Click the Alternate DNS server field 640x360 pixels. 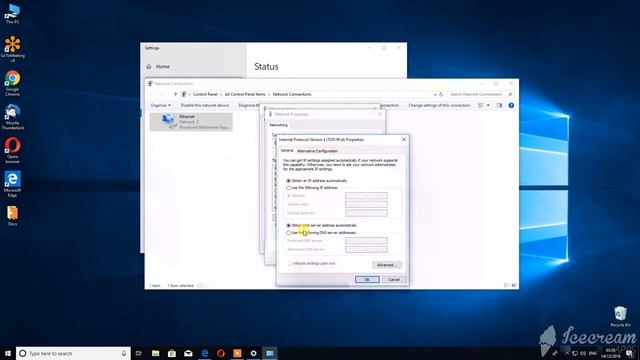point(366,249)
